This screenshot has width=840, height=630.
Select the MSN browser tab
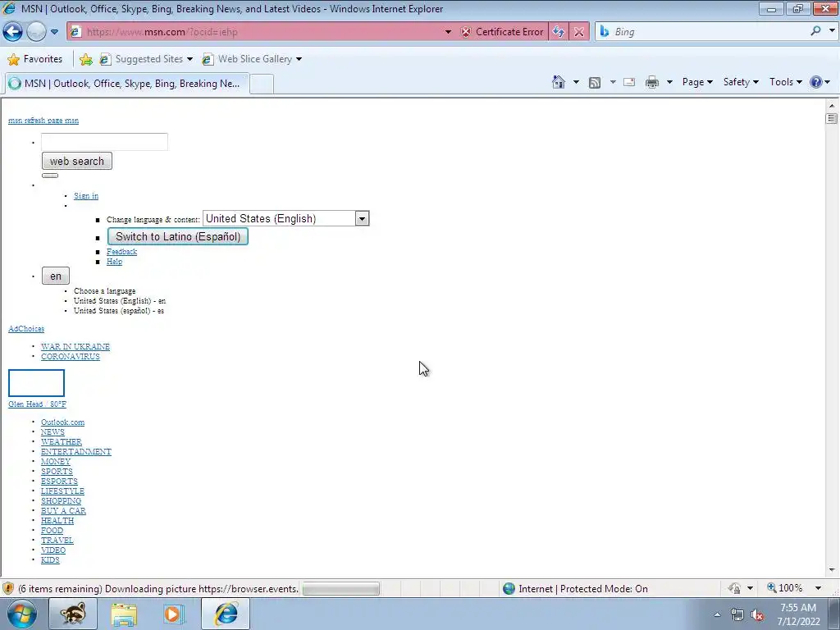[x=127, y=84]
